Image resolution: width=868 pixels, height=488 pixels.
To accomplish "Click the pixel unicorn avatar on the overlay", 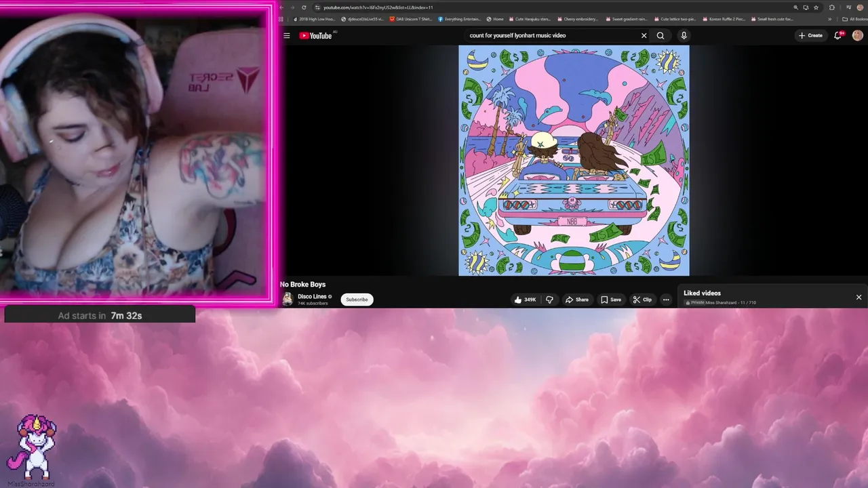I will click(x=32, y=447).
